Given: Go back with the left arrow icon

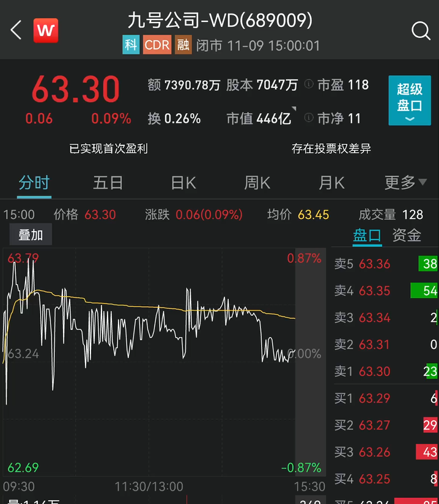Looking at the screenshot, I should [x=16, y=30].
